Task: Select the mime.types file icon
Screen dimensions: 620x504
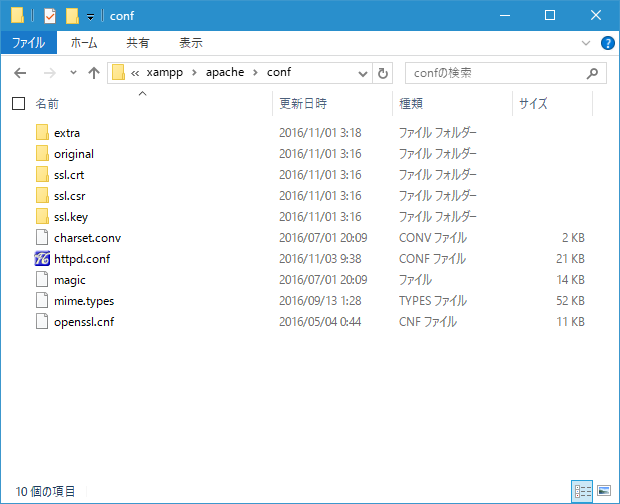Action: click(x=42, y=300)
